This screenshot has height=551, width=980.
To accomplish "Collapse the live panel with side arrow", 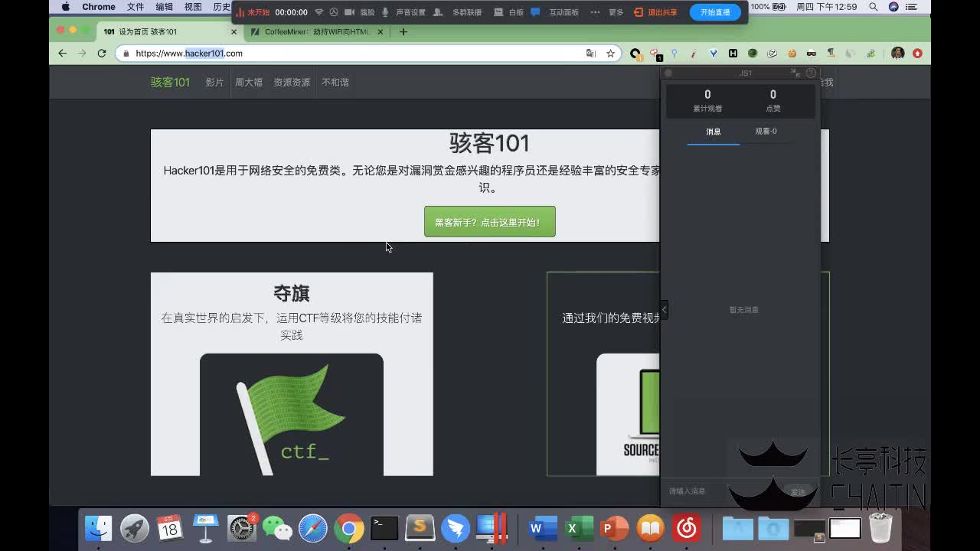I will coord(664,310).
